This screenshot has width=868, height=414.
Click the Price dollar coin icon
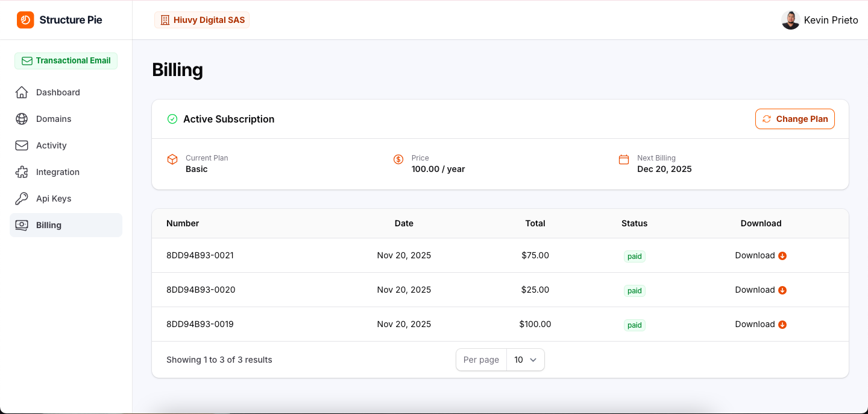pyautogui.click(x=398, y=159)
